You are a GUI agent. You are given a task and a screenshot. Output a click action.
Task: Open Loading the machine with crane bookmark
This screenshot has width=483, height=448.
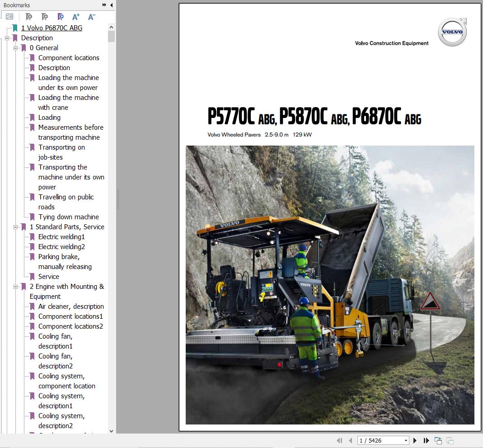pyautogui.click(x=68, y=102)
